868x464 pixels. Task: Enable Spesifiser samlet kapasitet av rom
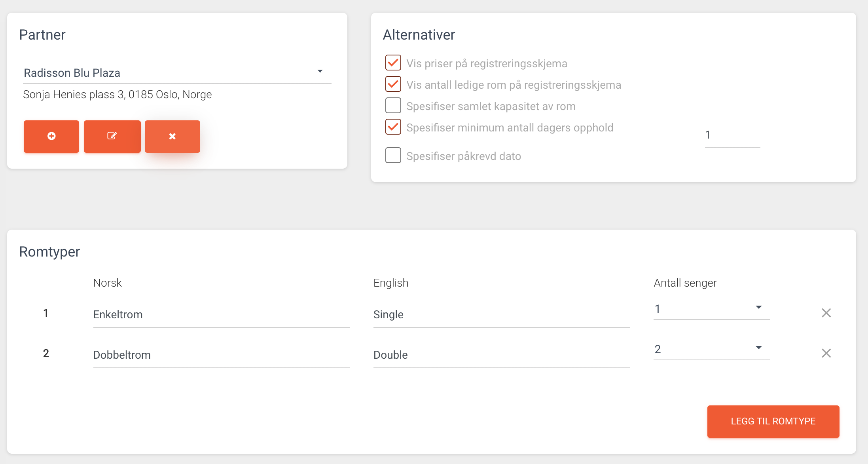pos(393,105)
